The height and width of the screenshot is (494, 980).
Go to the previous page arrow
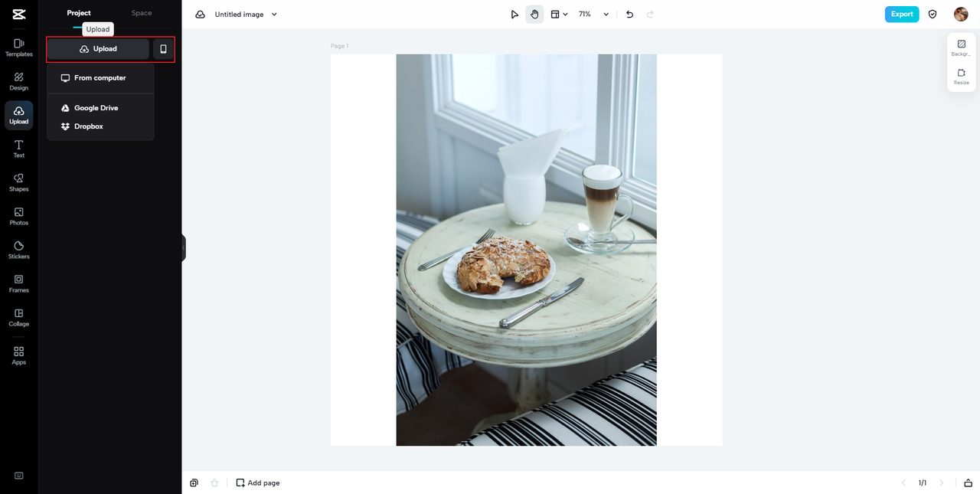pyautogui.click(x=903, y=483)
